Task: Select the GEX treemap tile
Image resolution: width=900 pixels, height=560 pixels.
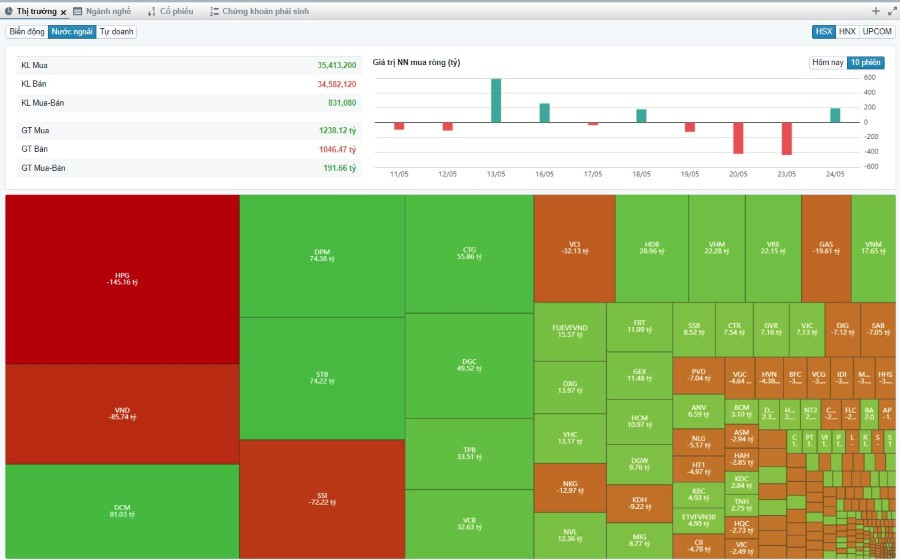Action: tap(639, 375)
